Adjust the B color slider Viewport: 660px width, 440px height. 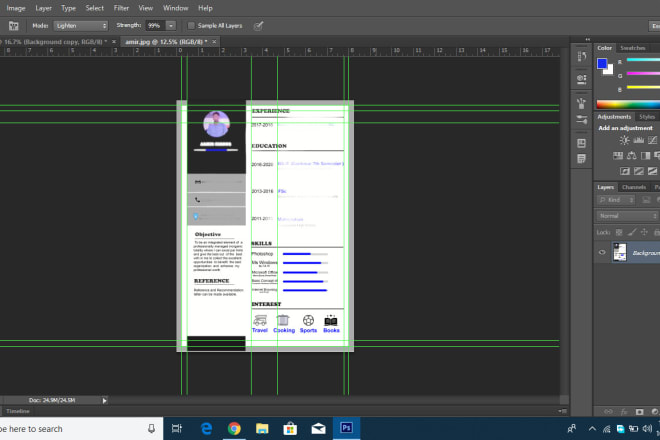tap(643, 88)
